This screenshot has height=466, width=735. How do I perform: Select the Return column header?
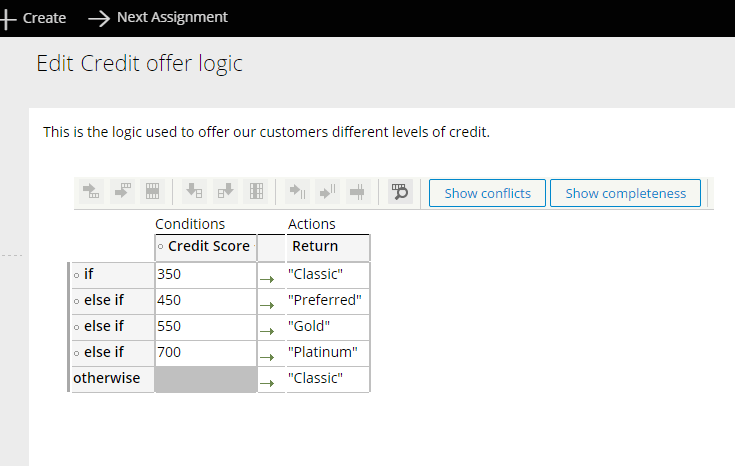tap(328, 247)
